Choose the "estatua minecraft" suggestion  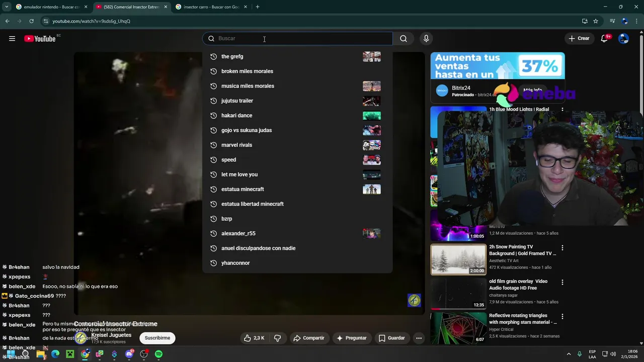[297, 189]
